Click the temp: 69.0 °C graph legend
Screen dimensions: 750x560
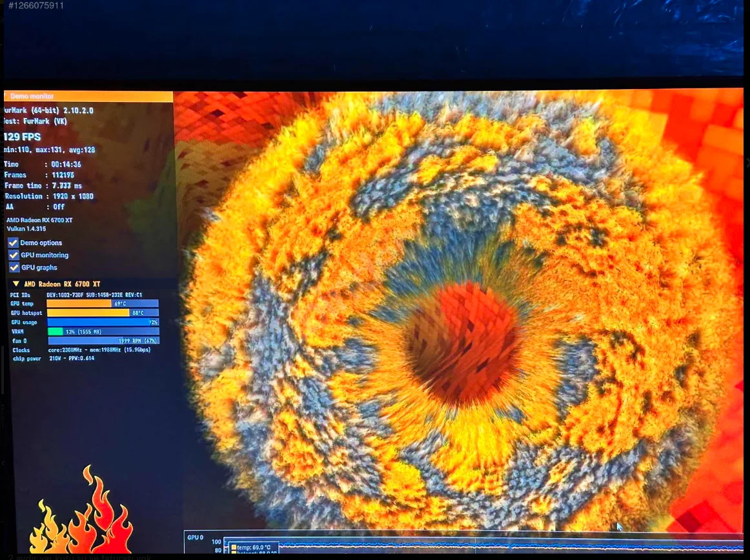[x=254, y=547]
